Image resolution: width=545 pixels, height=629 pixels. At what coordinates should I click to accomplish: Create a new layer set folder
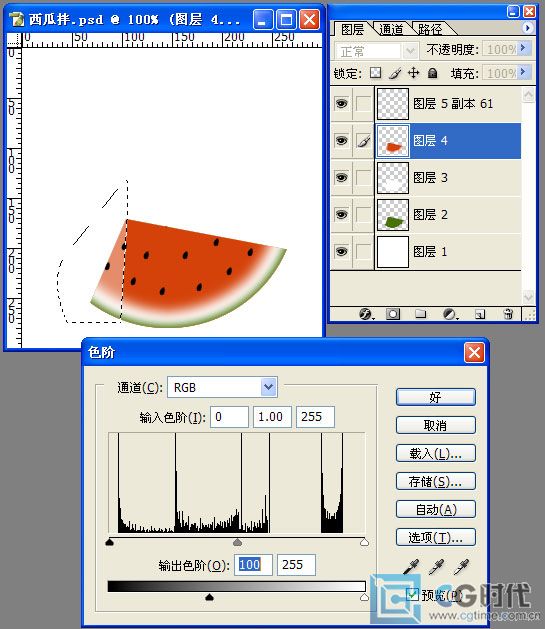pos(420,313)
